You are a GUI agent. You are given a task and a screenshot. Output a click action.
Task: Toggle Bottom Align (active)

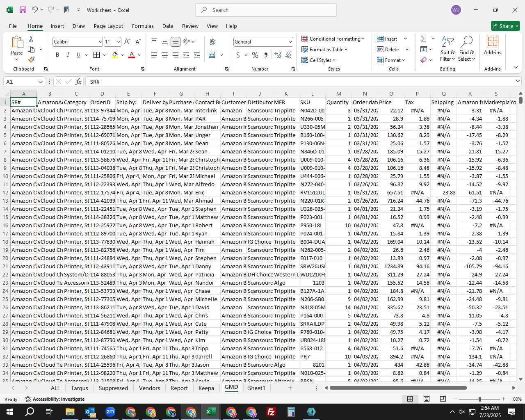coord(175,41)
